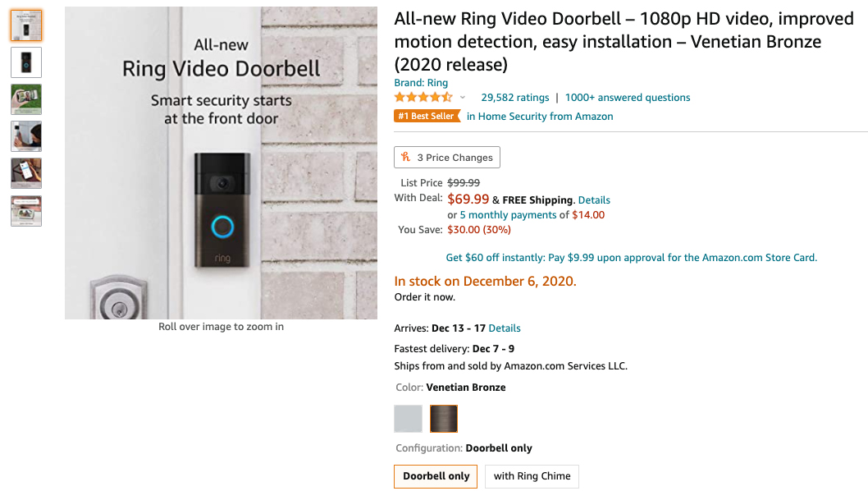Pick the silver color swatch

coord(408,419)
